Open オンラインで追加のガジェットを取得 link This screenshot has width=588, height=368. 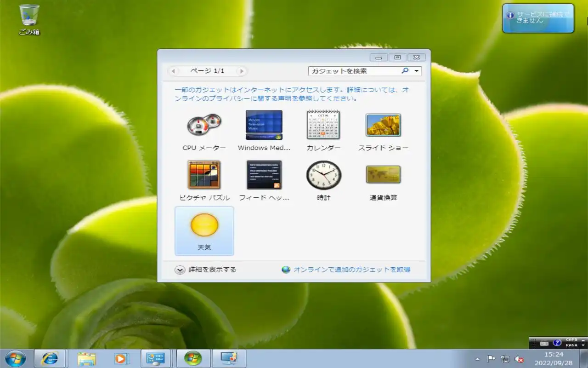352,270
